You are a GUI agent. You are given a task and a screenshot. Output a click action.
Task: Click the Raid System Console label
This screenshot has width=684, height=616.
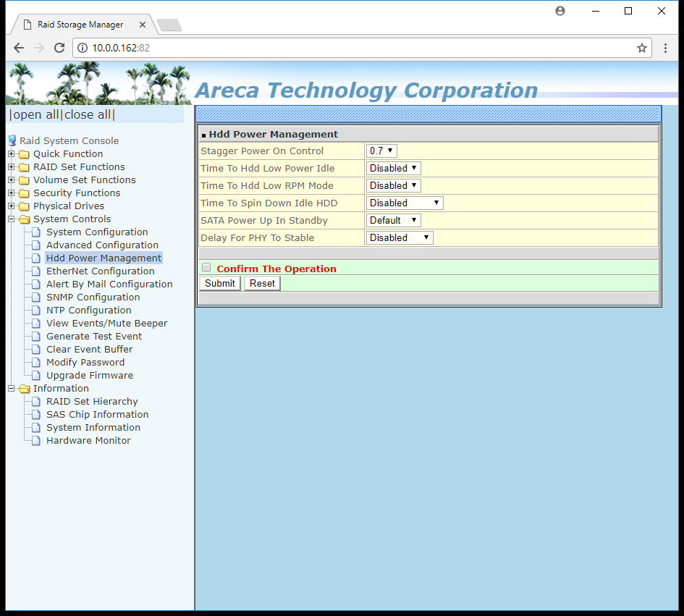pos(69,141)
